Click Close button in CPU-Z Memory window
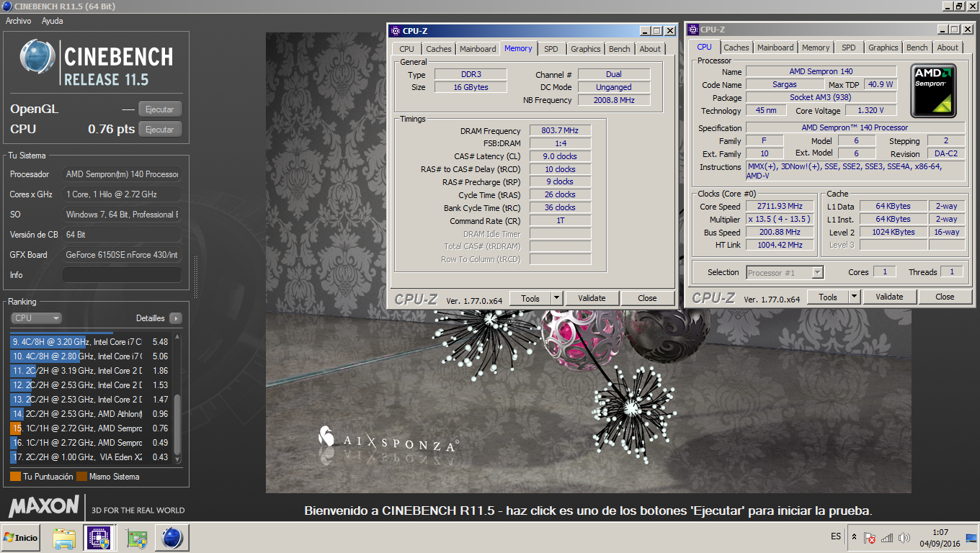Viewport: 980px width, 553px height. pyautogui.click(x=647, y=298)
